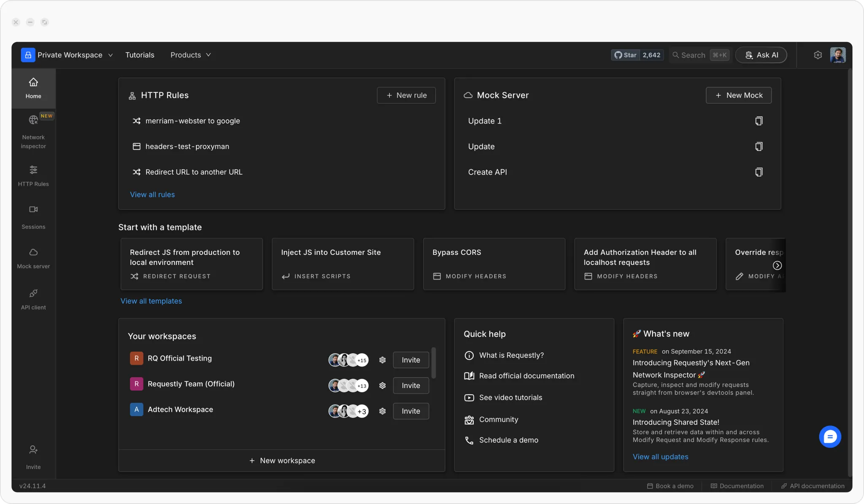
Task: Select the Home sidebar tab
Action: click(x=33, y=88)
